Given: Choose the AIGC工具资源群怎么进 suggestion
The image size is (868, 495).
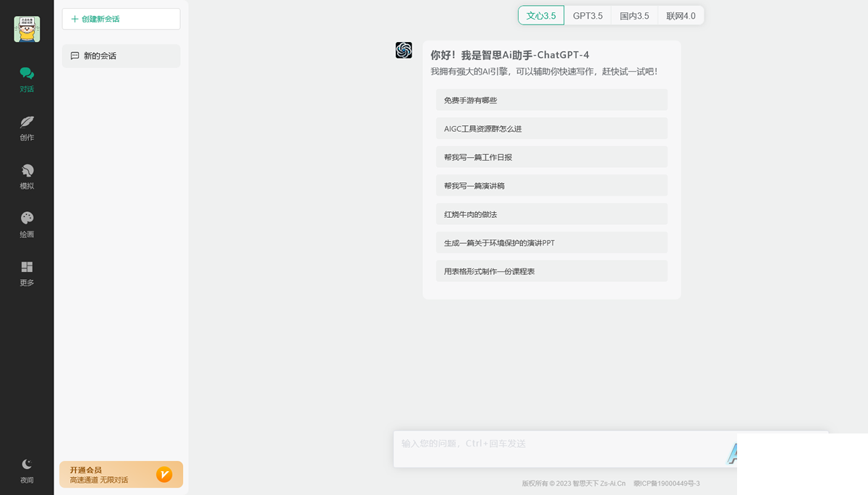Looking at the screenshot, I should tap(551, 128).
